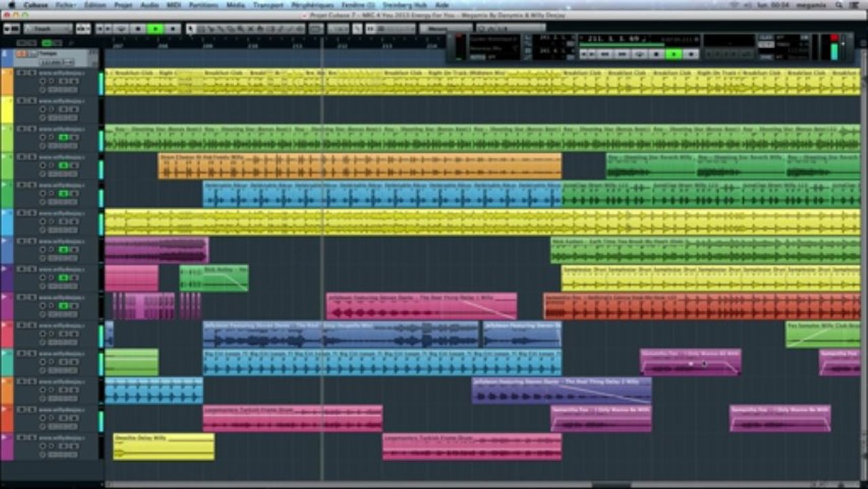Click Stop in the Transport panel
The image size is (868, 489).
click(x=656, y=54)
